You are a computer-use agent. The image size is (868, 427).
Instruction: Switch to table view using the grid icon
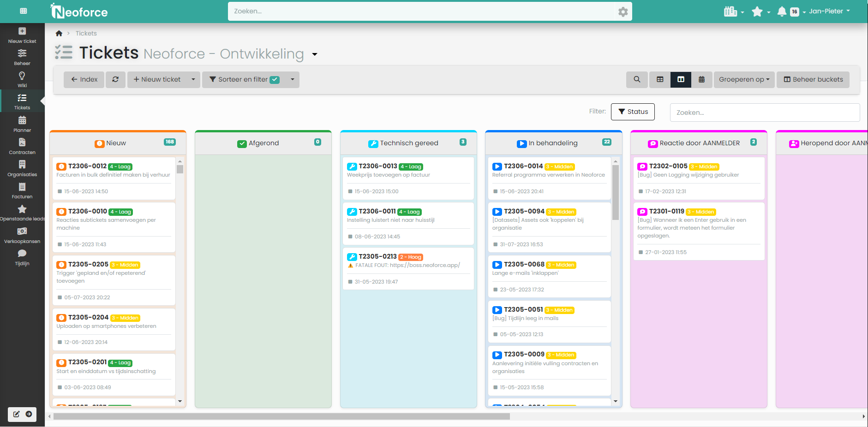tap(659, 79)
